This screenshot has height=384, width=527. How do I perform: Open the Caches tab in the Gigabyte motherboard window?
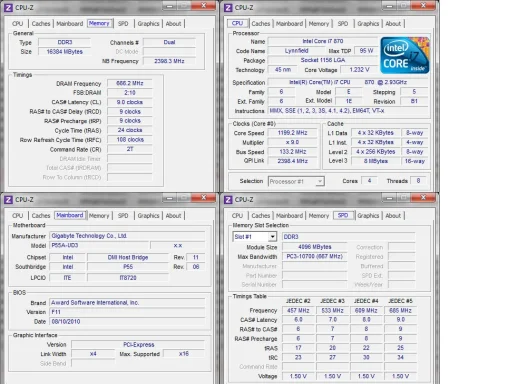[x=41, y=216]
